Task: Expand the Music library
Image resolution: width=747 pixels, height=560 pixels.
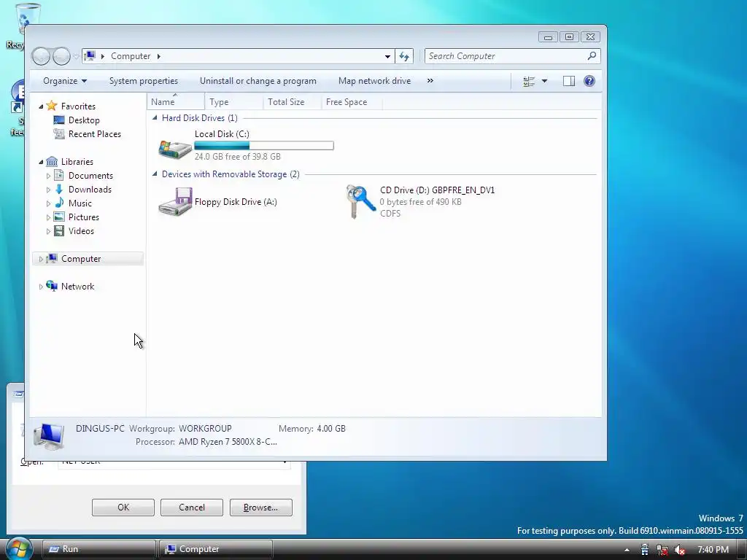Action: click(x=48, y=204)
